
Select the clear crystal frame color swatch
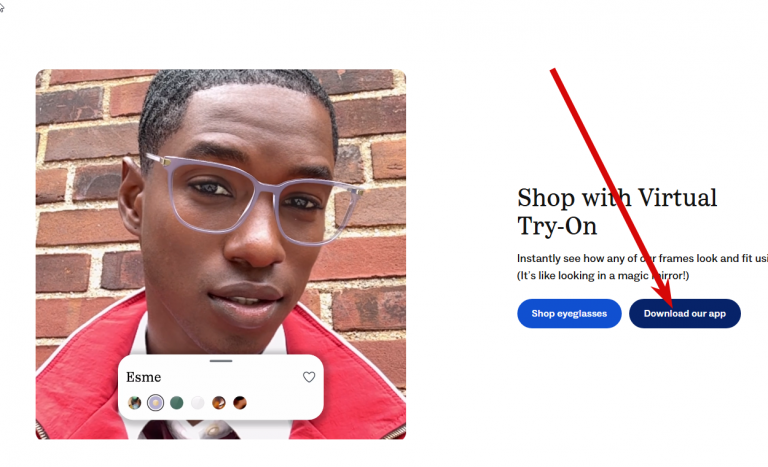pos(197,403)
